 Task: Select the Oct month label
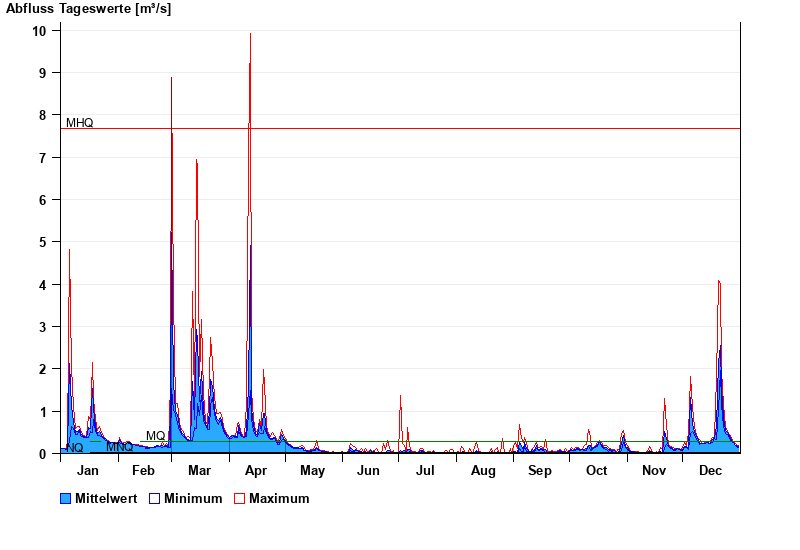coord(596,471)
